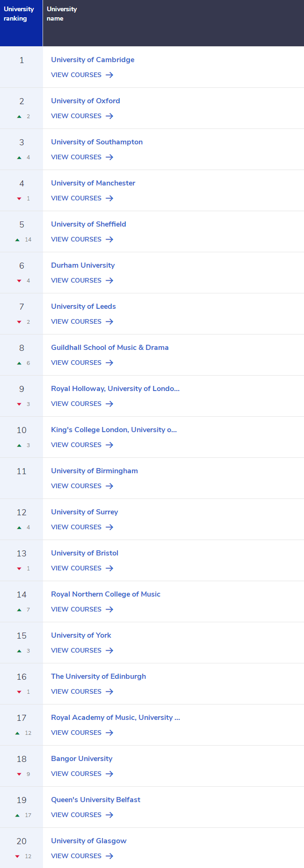Click red down arrow under rank 20
Screen dimensions: 304x868
tap(17, 856)
